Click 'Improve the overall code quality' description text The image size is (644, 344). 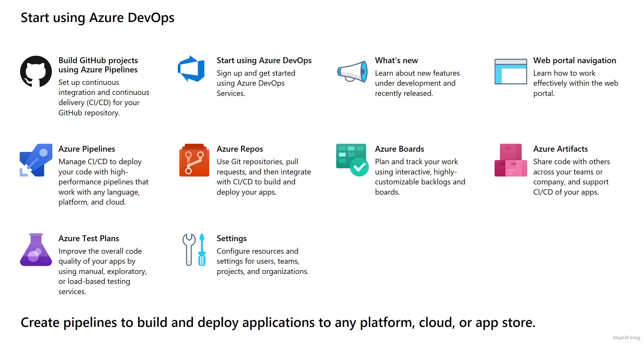point(103,271)
